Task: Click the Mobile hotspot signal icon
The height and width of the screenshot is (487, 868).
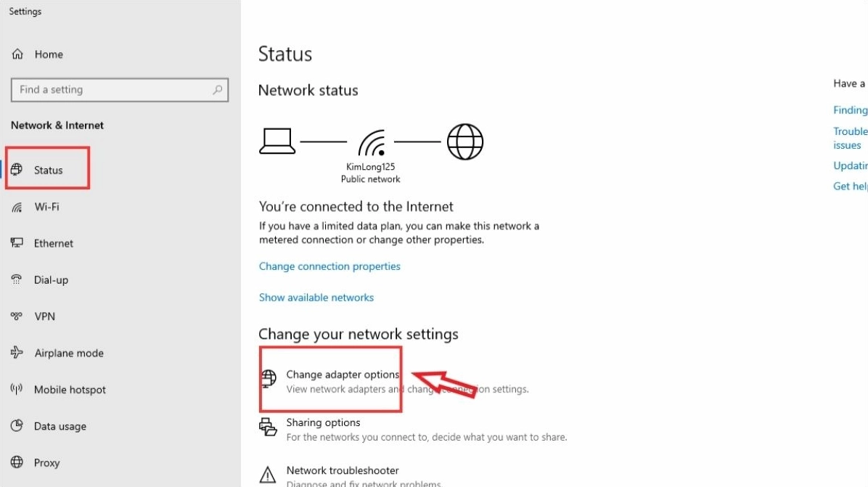Action: pos(17,389)
